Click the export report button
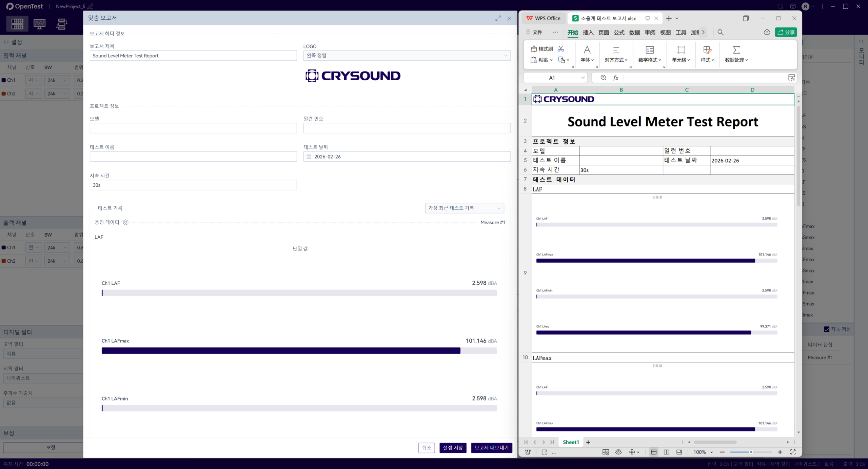The width and height of the screenshot is (868, 469). (491, 448)
